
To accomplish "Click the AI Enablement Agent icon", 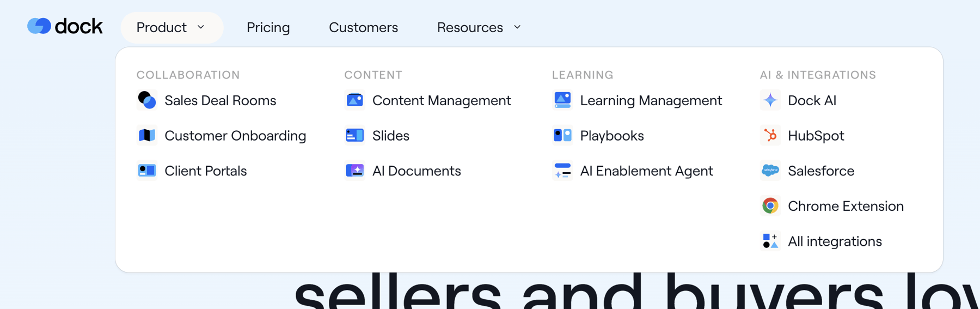I will (562, 171).
